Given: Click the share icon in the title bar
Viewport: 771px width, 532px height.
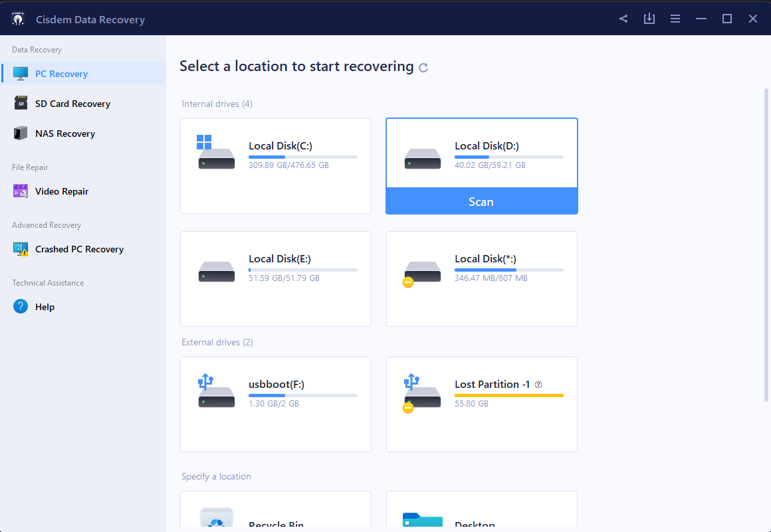Looking at the screenshot, I should (x=623, y=19).
